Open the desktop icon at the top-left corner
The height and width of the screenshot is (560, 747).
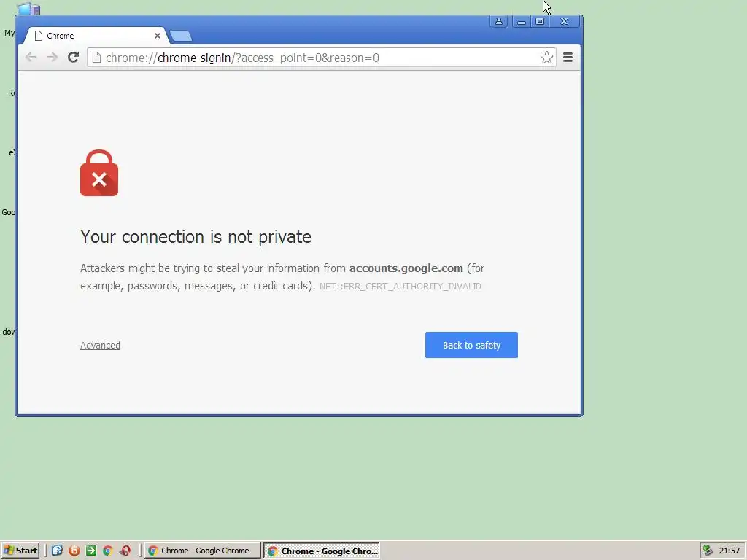pos(28,9)
